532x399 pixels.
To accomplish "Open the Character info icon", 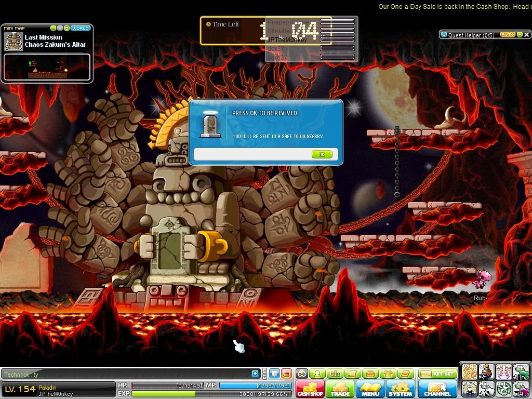I will pyautogui.click(x=317, y=374).
